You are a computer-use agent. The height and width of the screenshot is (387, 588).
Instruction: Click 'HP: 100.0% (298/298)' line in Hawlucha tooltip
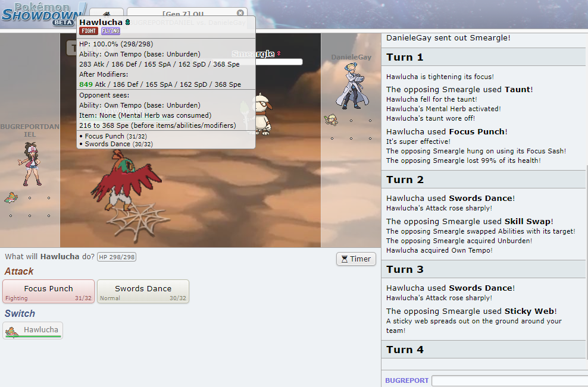116,44
